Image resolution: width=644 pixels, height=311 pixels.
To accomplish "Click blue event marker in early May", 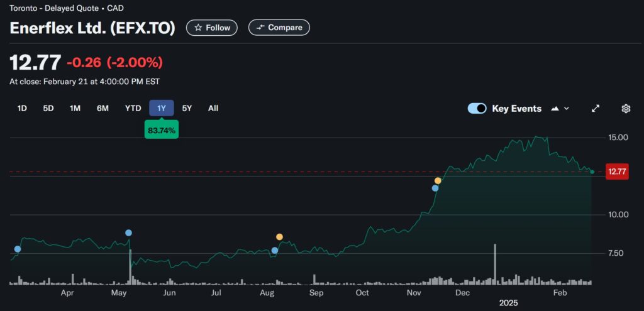I will tap(128, 233).
